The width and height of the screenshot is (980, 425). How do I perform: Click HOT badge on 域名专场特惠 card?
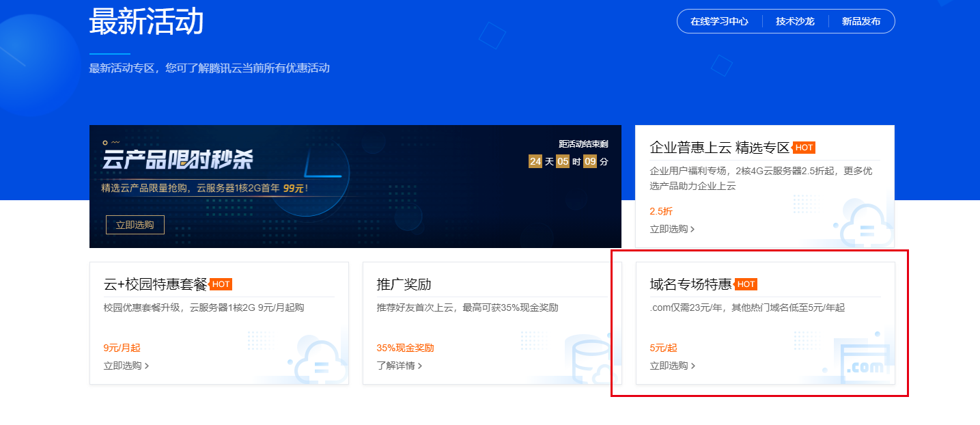[x=746, y=284]
